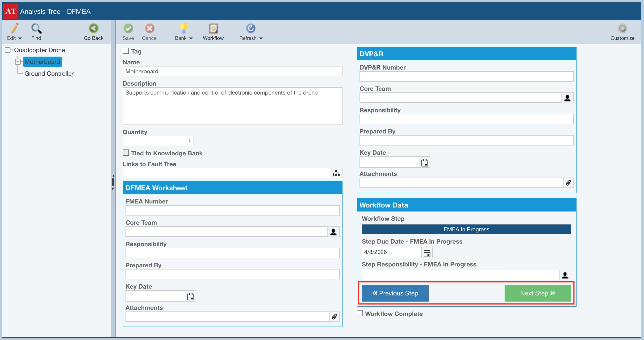Open the Step Due Date calendar picker
This screenshot has width=644, height=340.
[x=427, y=253]
